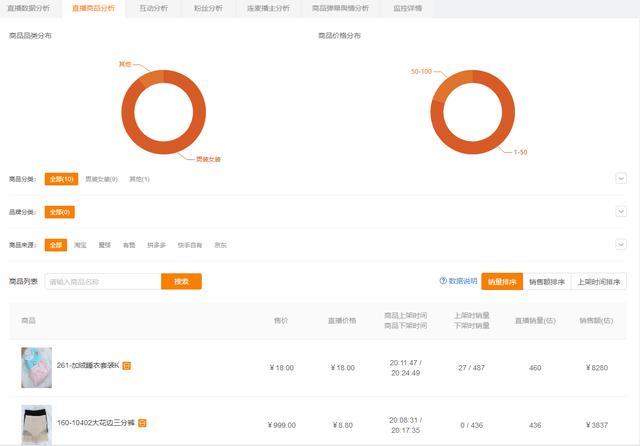Select the 直播商品分析 tab

pyautogui.click(x=93, y=8)
